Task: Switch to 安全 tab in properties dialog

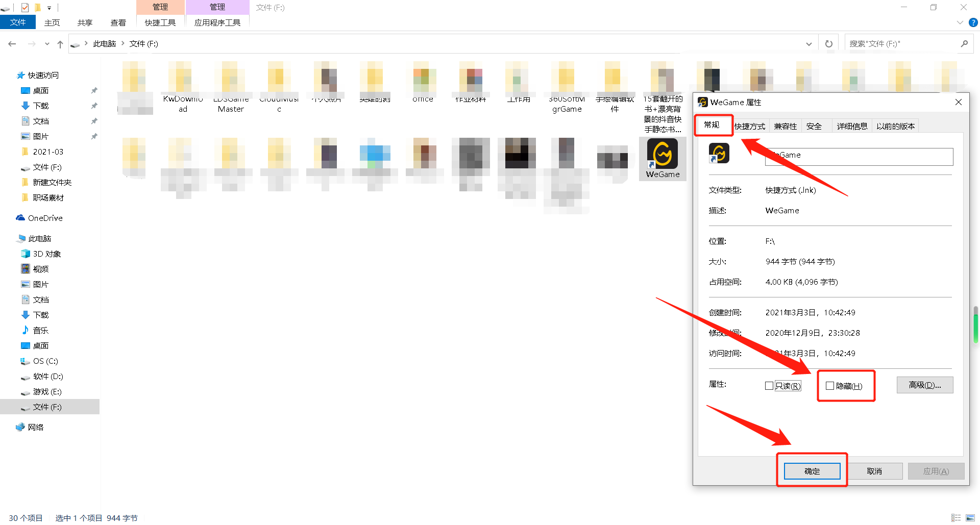Action: 814,127
